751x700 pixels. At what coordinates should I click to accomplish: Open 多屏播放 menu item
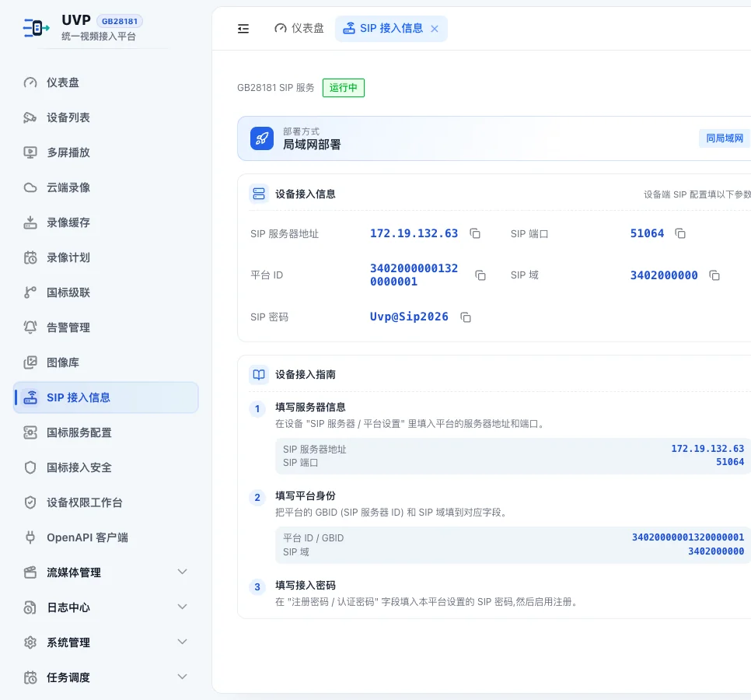tap(106, 152)
